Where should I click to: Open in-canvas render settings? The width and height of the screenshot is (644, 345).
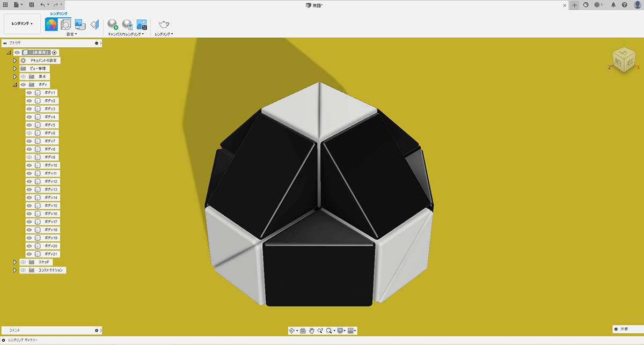click(x=127, y=24)
